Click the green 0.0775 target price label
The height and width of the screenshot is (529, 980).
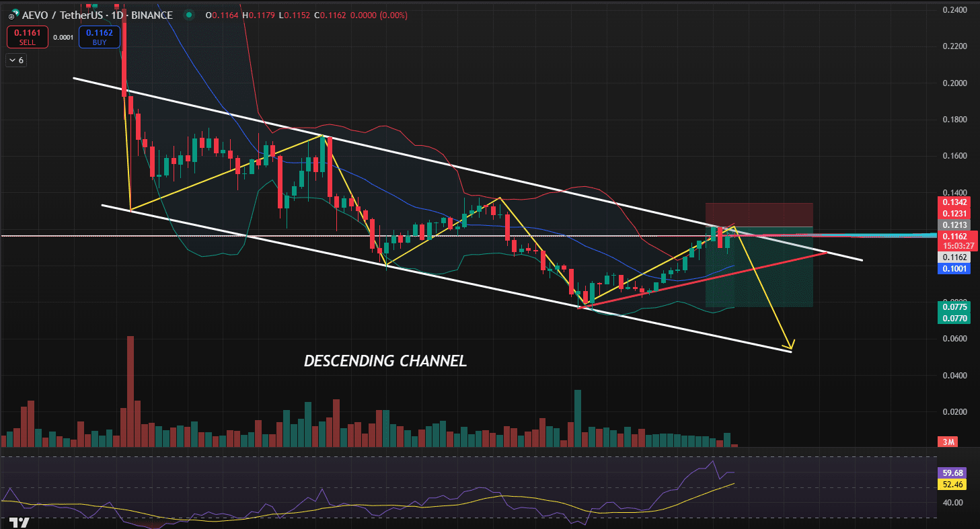click(955, 307)
